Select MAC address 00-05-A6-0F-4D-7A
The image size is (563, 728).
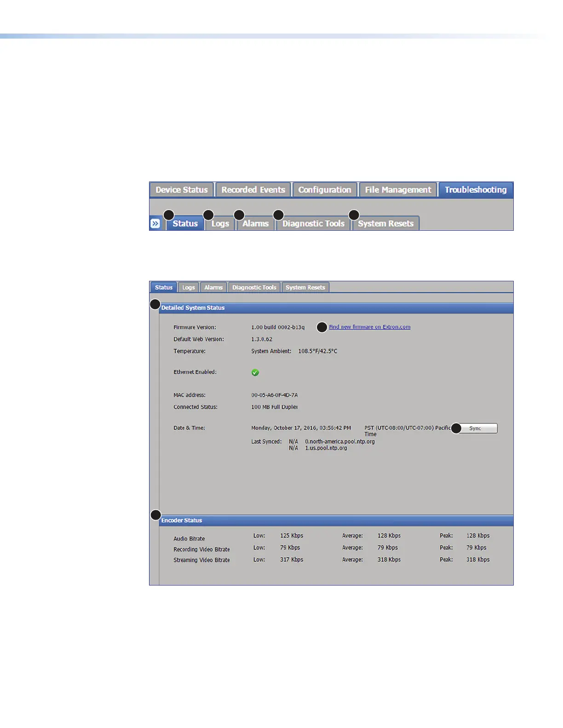[275, 395]
